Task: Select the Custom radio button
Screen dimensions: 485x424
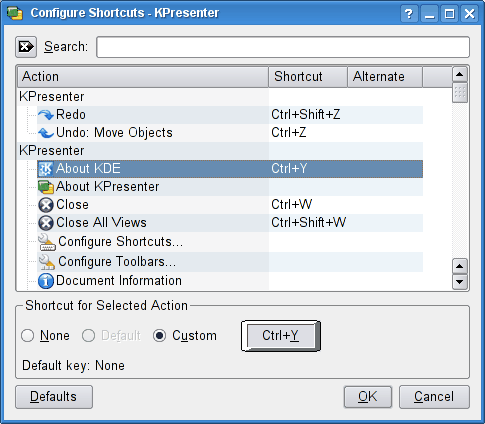Action: tap(159, 336)
